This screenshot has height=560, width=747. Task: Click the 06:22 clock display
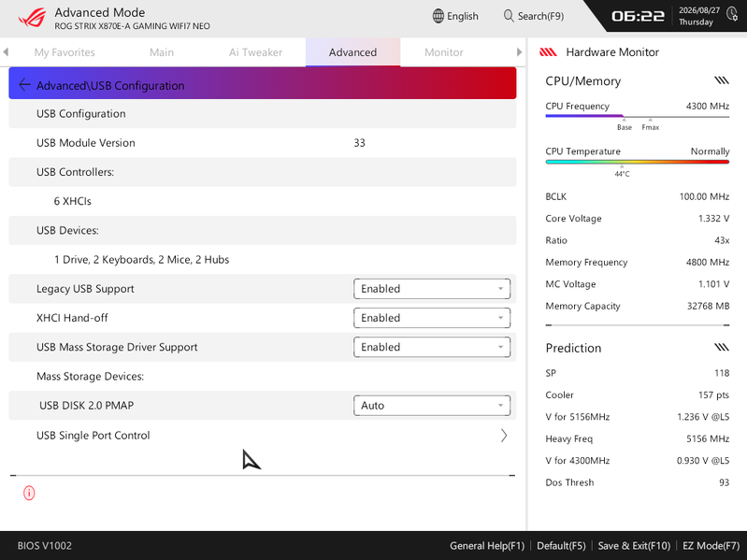(x=638, y=16)
